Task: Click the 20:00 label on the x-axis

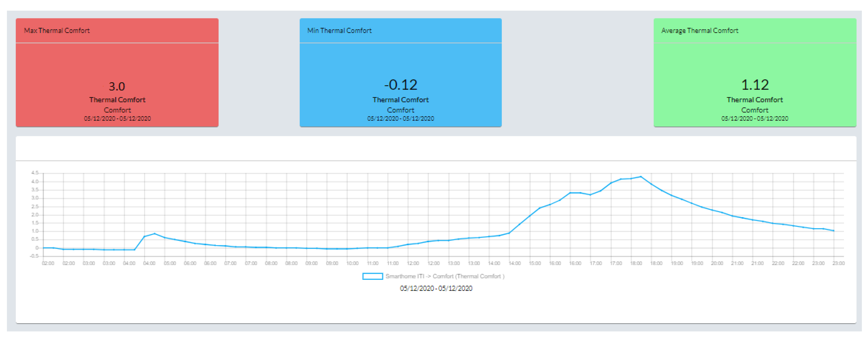Action: [x=717, y=264]
